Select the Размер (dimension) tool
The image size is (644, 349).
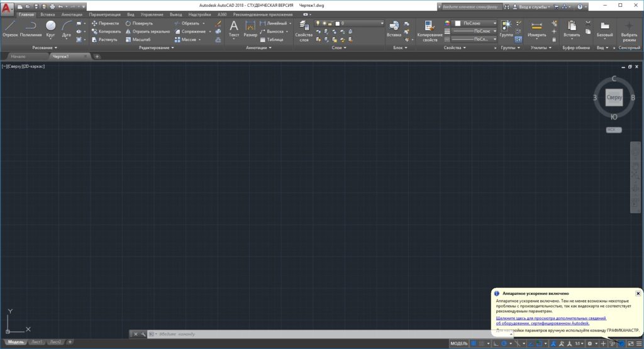(x=250, y=29)
